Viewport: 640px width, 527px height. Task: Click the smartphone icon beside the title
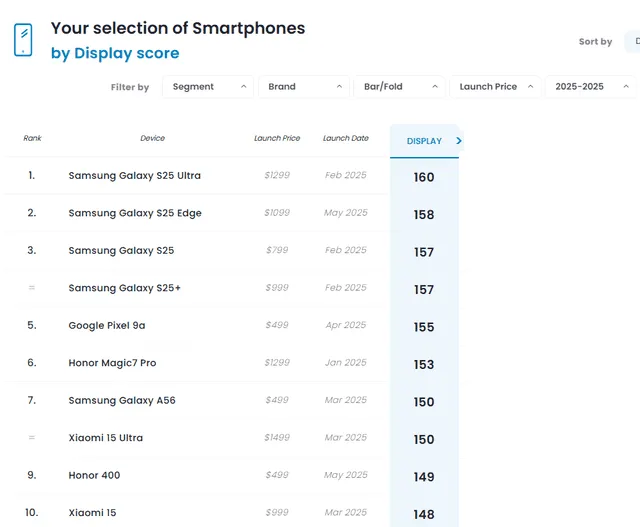click(22, 40)
